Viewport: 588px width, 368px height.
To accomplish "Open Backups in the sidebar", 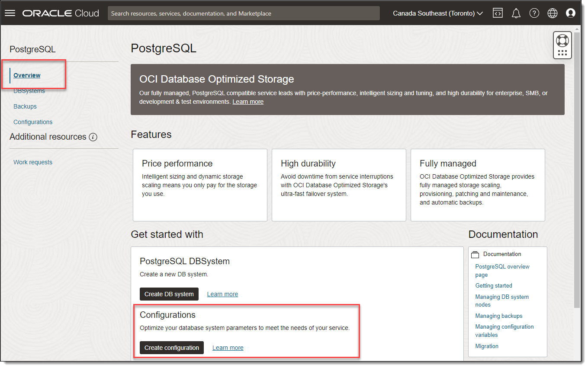I will coord(25,106).
